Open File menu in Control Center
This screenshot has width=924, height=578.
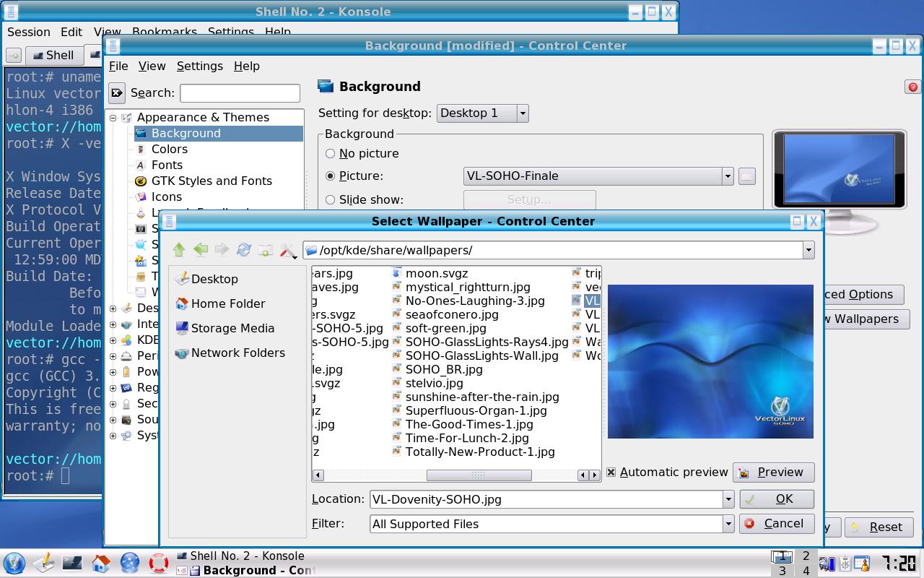pos(118,66)
